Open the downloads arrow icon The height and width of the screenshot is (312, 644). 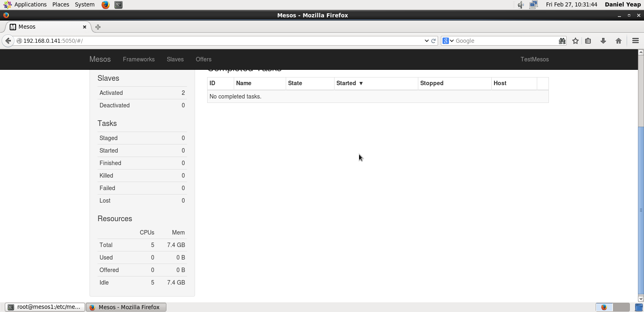(x=603, y=41)
